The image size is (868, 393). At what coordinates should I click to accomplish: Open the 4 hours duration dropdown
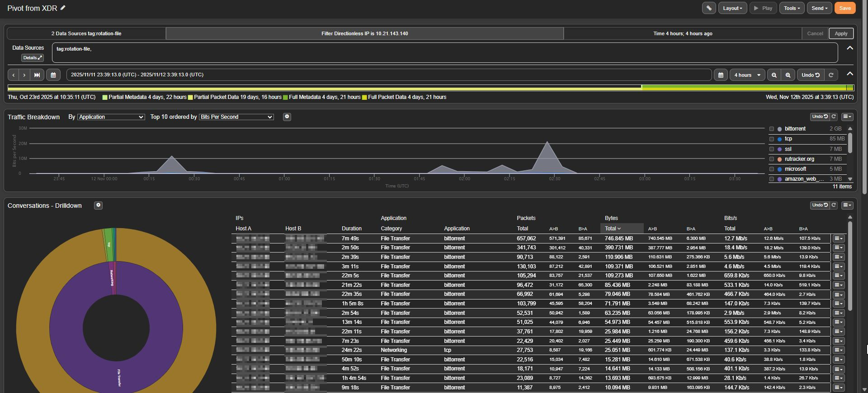[747, 75]
